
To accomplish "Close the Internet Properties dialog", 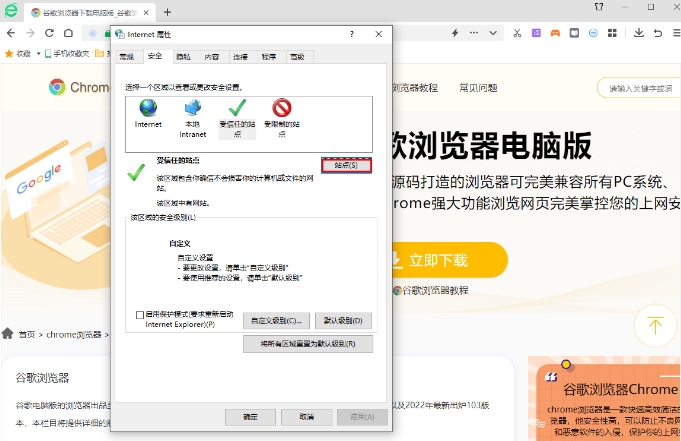I will pos(379,34).
